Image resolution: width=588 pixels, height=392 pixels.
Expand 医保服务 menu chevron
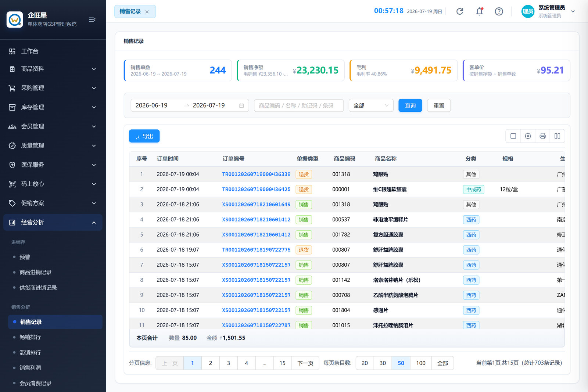94,165
